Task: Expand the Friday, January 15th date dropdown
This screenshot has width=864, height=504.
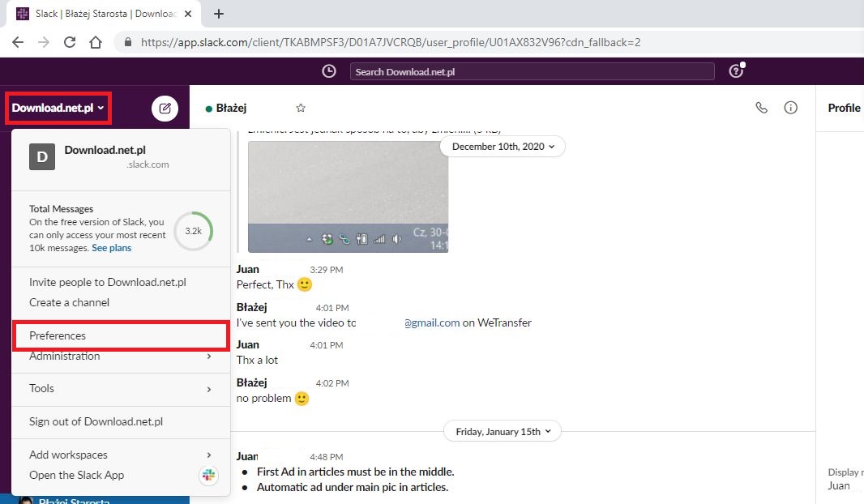Action: point(503,432)
